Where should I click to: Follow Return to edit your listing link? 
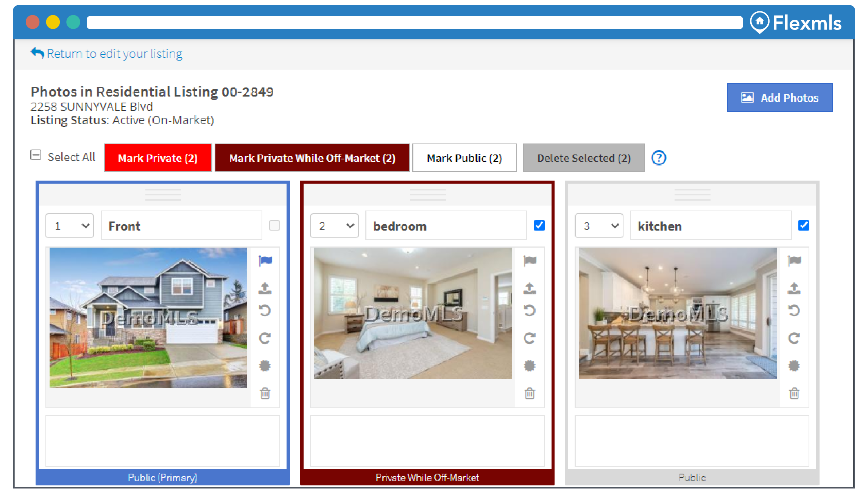pos(107,54)
